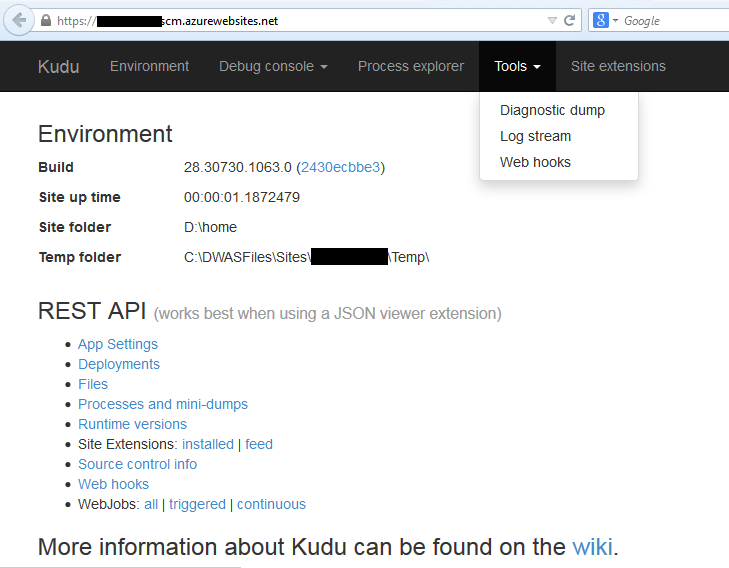The width and height of the screenshot is (729, 568).
Task: Select Web hooks in Tools dropdown
Action: pyautogui.click(x=535, y=162)
